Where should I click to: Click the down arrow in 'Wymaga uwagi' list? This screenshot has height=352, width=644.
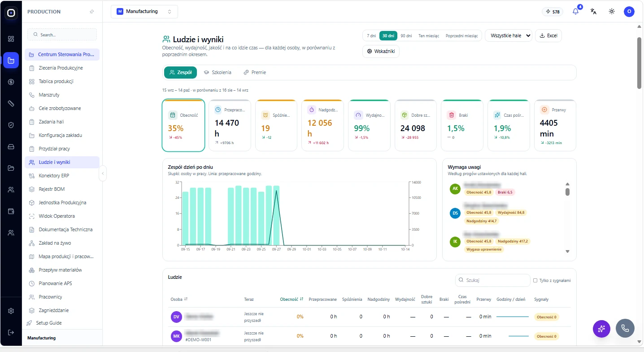[x=567, y=251]
